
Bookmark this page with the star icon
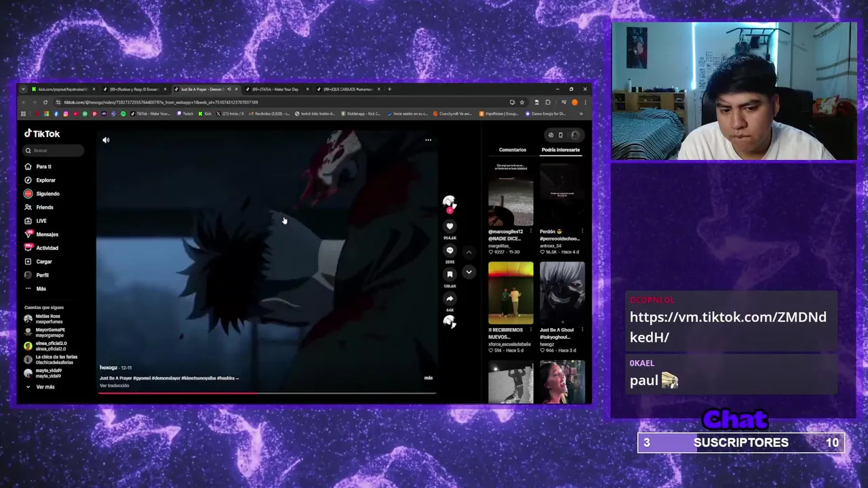pyautogui.click(x=521, y=102)
